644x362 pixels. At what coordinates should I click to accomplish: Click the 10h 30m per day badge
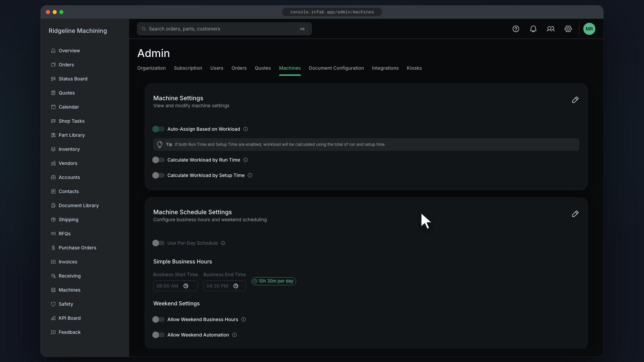click(x=273, y=281)
